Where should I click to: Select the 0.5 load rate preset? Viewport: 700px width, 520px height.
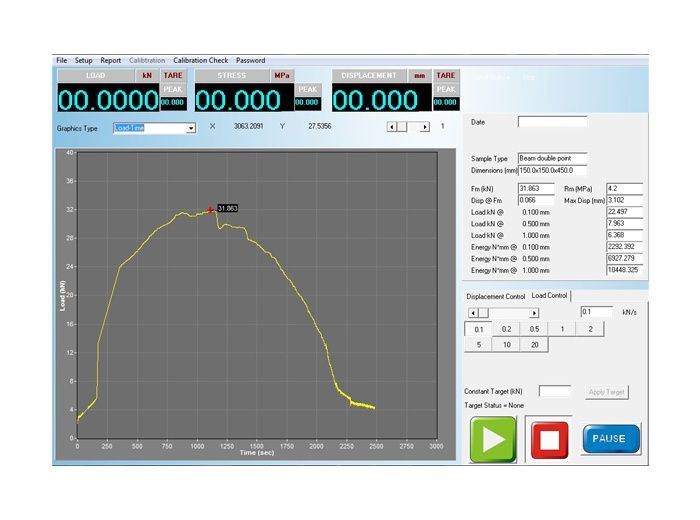pyautogui.click(x=535, y=329)
